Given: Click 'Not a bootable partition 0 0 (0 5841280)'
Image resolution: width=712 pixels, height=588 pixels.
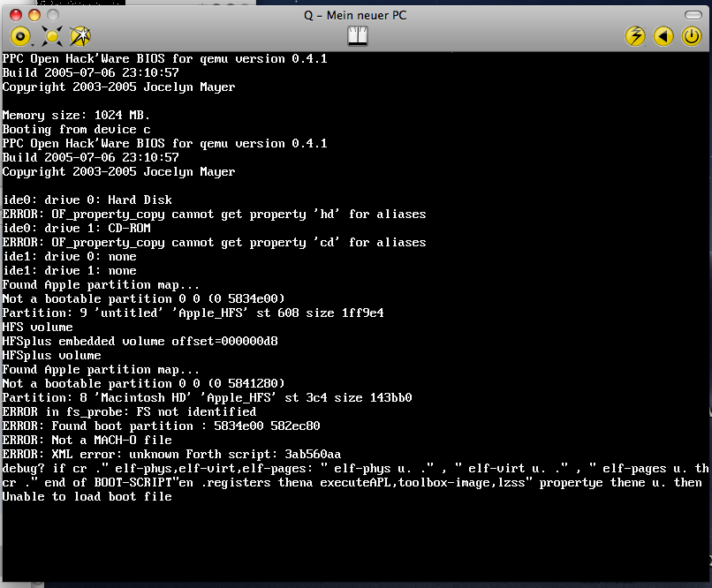Looking at the screenshot, I should click(143, 384).
